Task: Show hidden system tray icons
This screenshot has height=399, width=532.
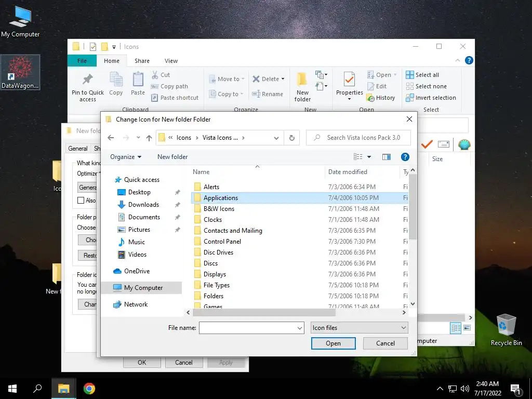Action: 440,389
